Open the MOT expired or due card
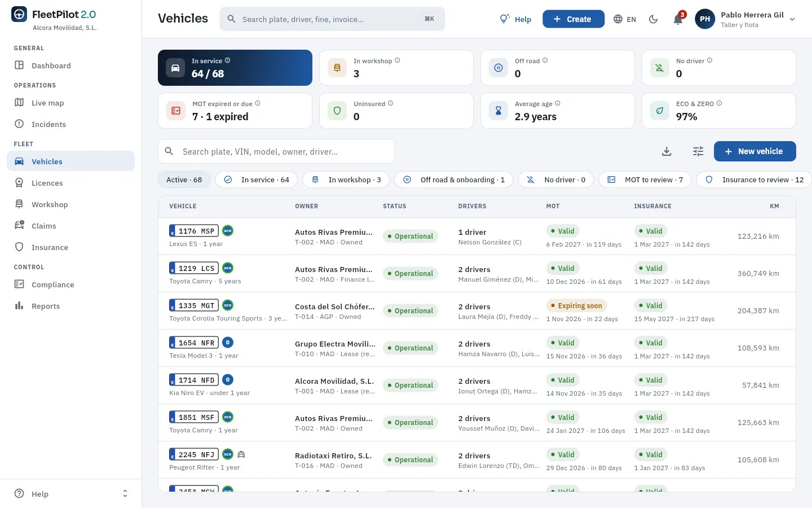The width and height of the screenshot is (812, 508). (235, 111)
